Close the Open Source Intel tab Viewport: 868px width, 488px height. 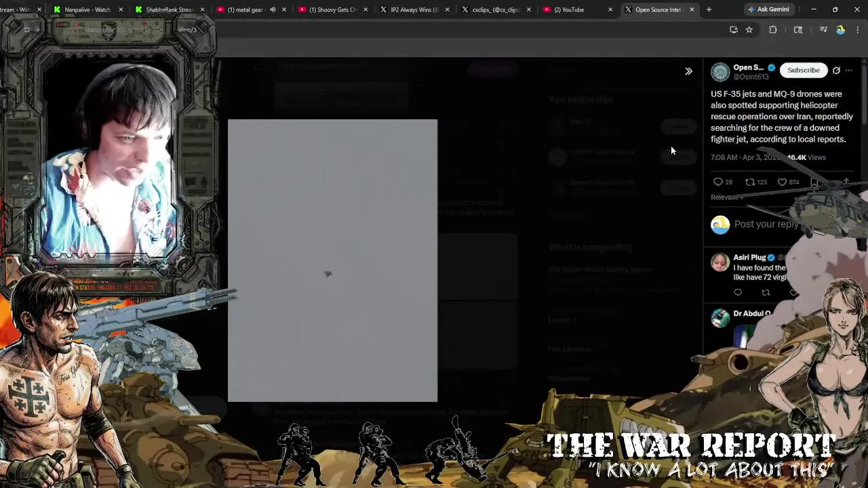pyautogui.click(x=692, y=9)
